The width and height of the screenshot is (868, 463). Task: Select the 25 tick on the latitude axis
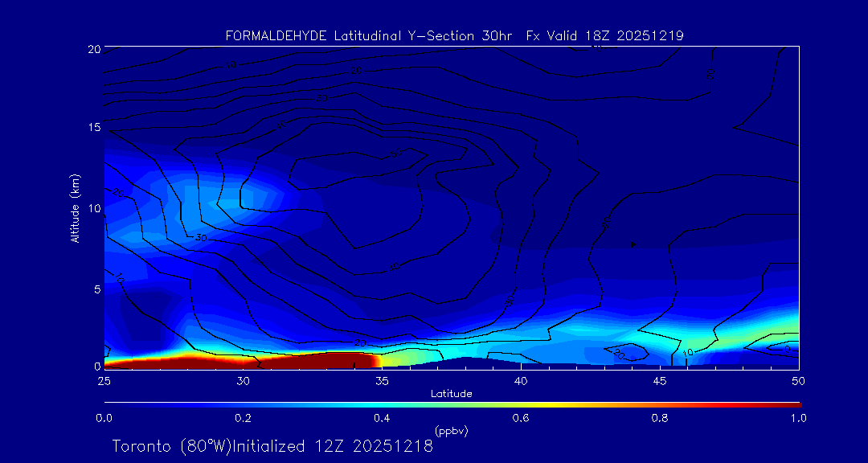click(104, 381)
